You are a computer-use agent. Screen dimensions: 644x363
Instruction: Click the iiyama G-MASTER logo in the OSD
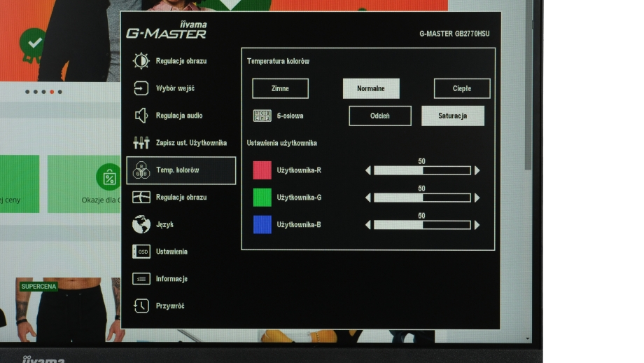pyautogui.click(x=167, y=30)
